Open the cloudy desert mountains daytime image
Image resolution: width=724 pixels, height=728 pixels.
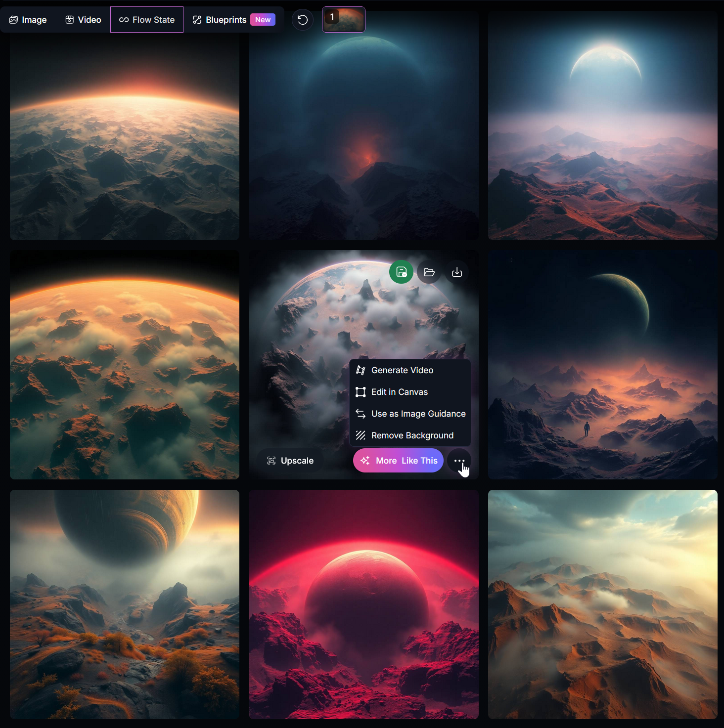pyautogui.click(x=603, y=604)
